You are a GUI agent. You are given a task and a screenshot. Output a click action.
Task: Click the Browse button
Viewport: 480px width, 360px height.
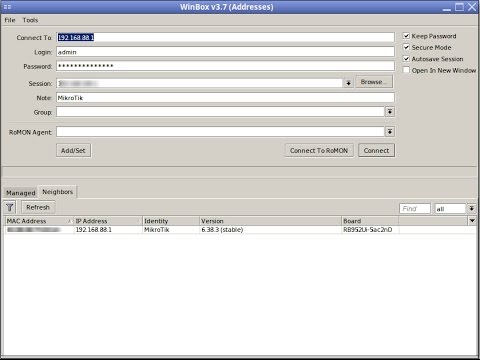[374, 82]
